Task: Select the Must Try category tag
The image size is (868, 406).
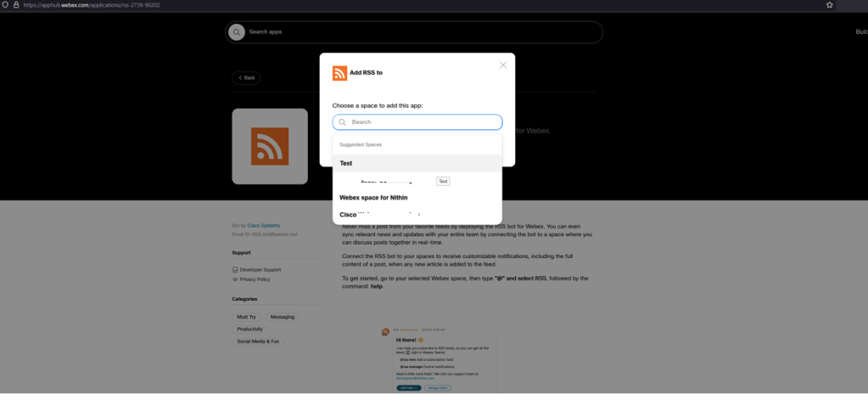Action: pos(246,317)
